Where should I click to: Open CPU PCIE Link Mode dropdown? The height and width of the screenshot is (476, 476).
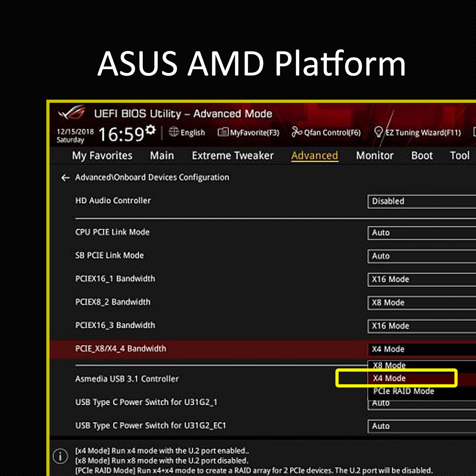[422, 233]
